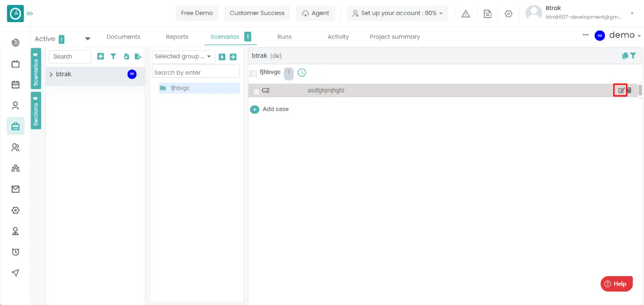Click Add case link
Viewport: 644px width, 305px height.
point(275,109)
